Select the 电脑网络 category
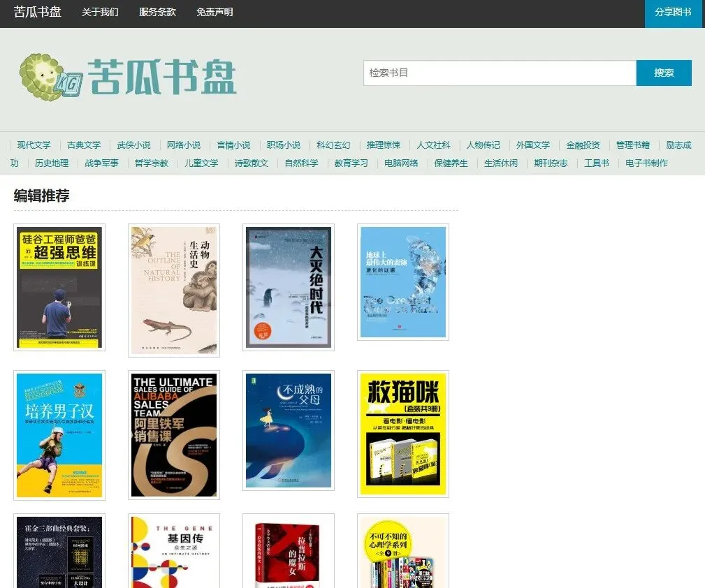705x588 pixels. click(x=401, y=163)
